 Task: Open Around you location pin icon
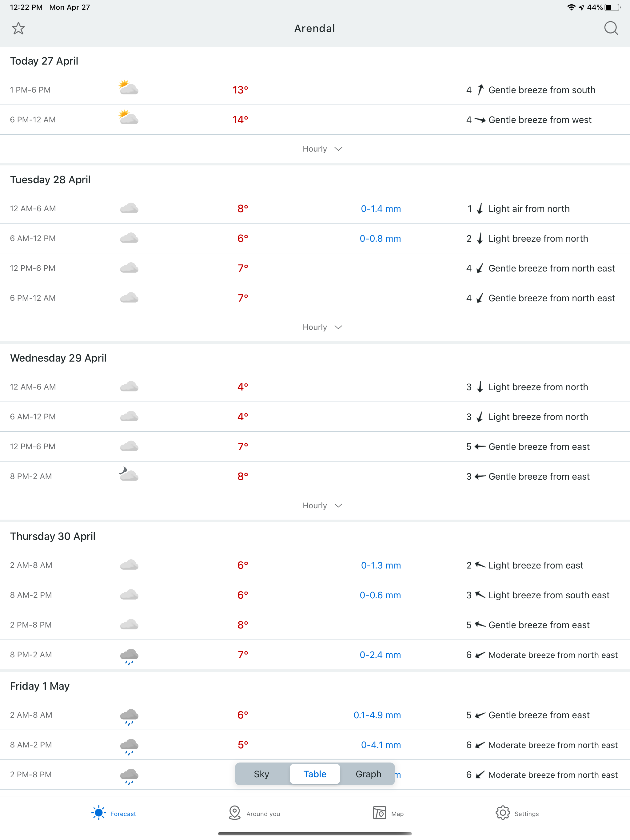[x=235, y=813]
